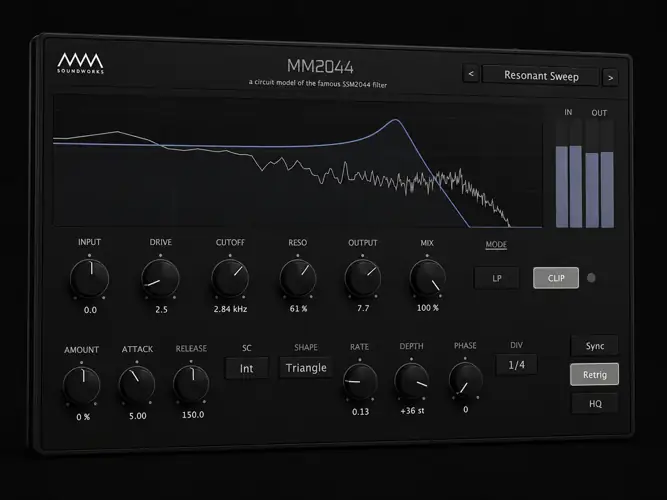The height and width of the screenshot is (500, 667).
Task: Go to next preset with right arrow
Action: pos(610,78)
